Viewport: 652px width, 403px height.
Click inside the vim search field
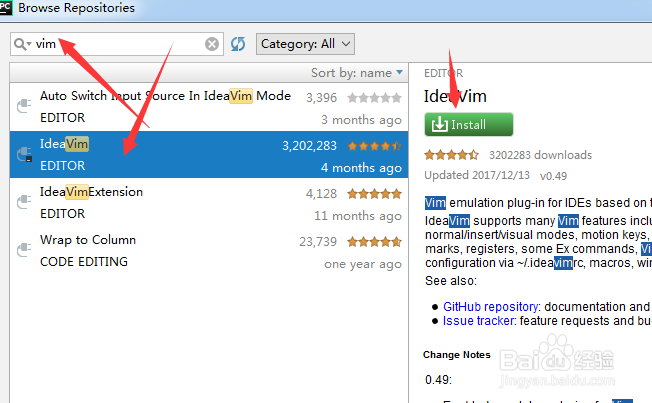coord(119,44)
